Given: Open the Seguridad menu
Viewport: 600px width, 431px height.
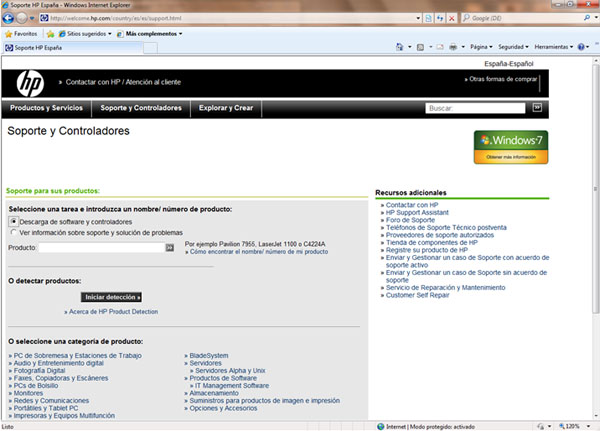Looking at the screenshot, I should (x=513, y=47).
